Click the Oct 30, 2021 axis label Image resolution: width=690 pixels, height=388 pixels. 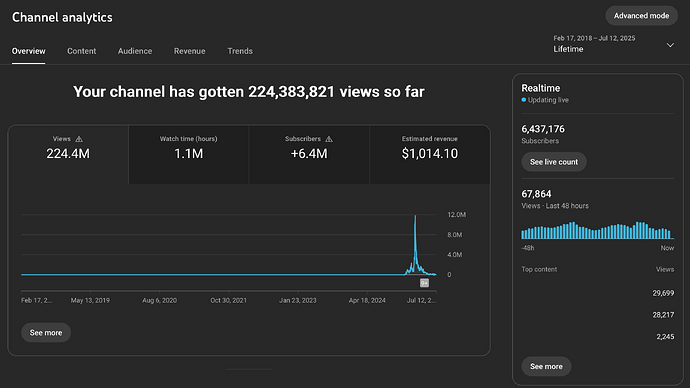[228, 300]
